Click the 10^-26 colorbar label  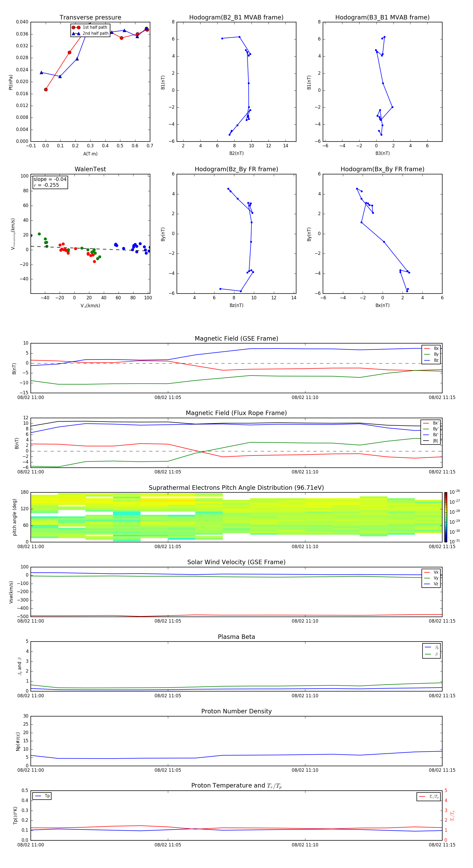(x=455, y=492)
